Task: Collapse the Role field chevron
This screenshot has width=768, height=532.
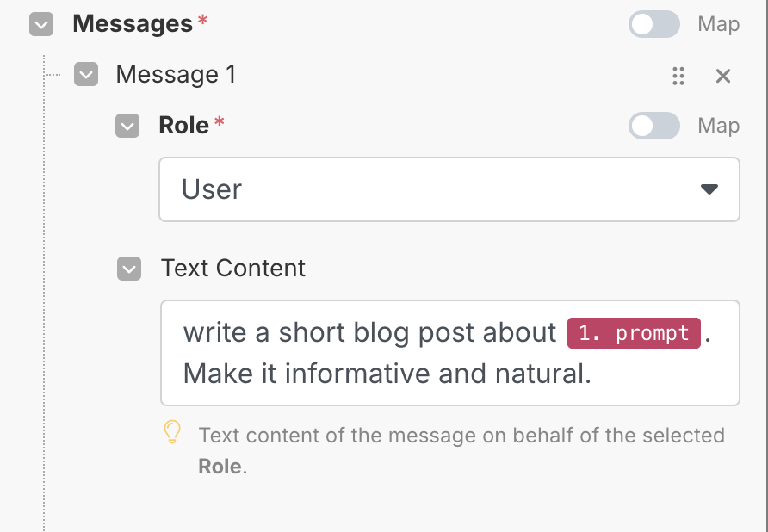Action: click(127, 126)
